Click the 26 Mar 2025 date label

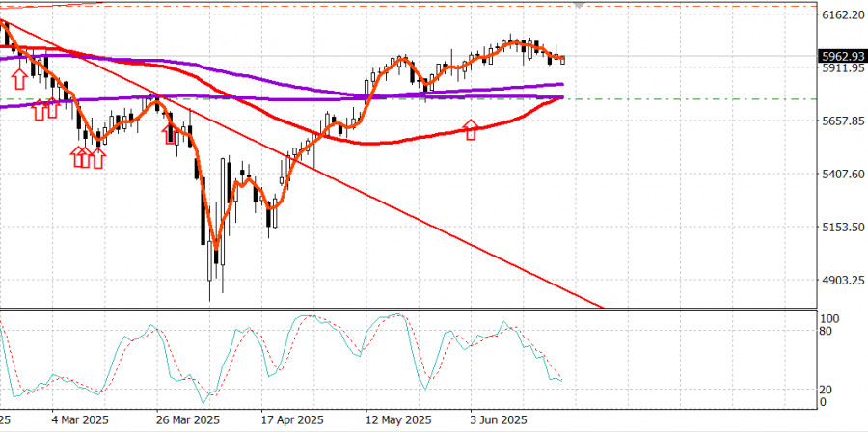(187, 418)
